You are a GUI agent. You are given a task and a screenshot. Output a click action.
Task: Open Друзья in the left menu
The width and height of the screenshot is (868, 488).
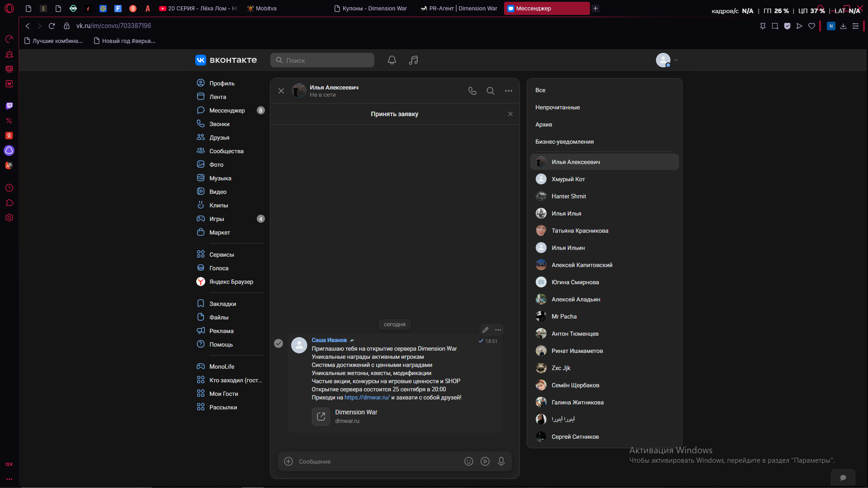tap(219, 137)
